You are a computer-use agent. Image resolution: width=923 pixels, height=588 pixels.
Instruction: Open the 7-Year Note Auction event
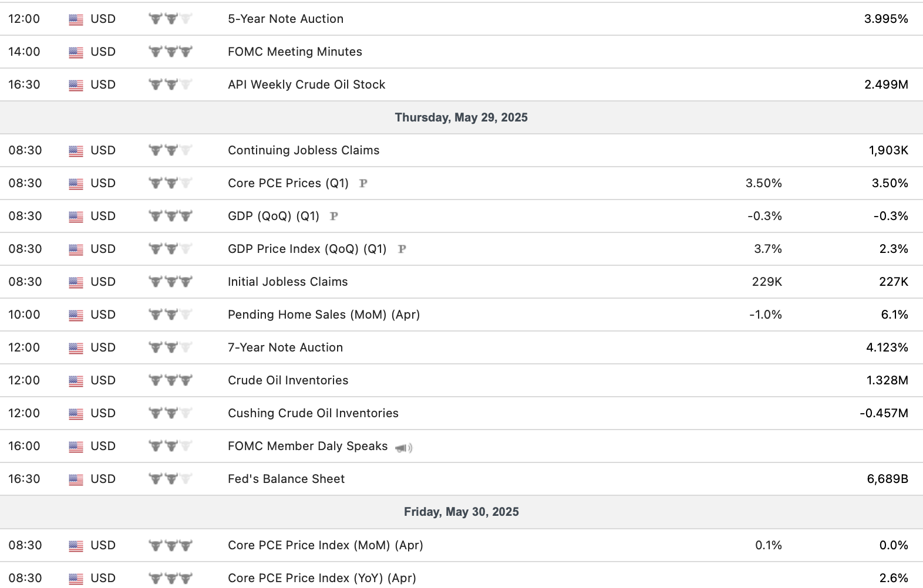pyautogui.click(x=285, y=347)
